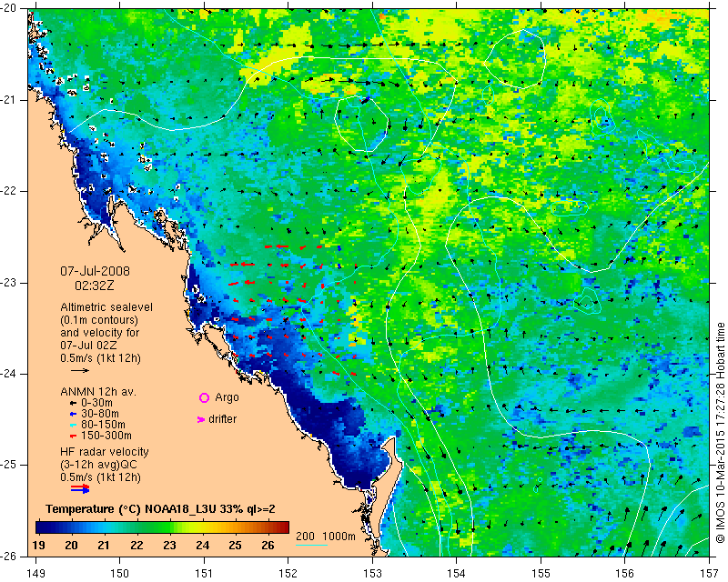Click the 155 longitude axis label
This screenshot has width=728, height=582.
(x=541, y=574)
